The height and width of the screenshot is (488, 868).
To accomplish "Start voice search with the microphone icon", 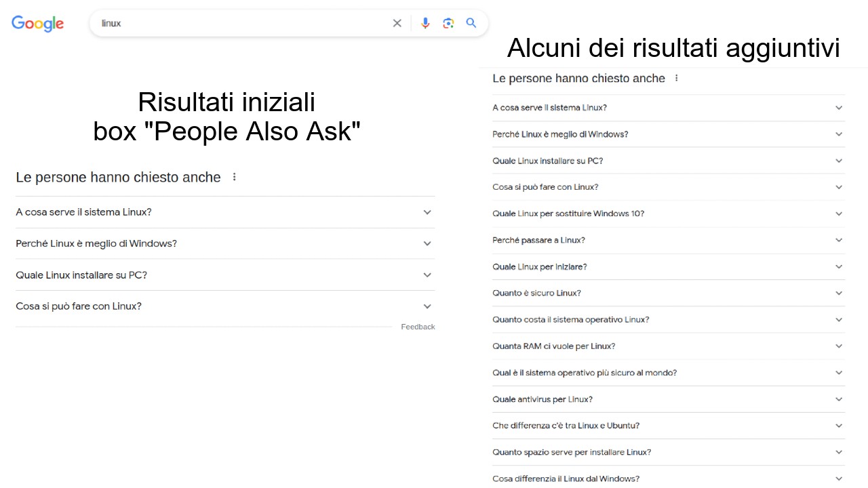I will click(425, 23).
